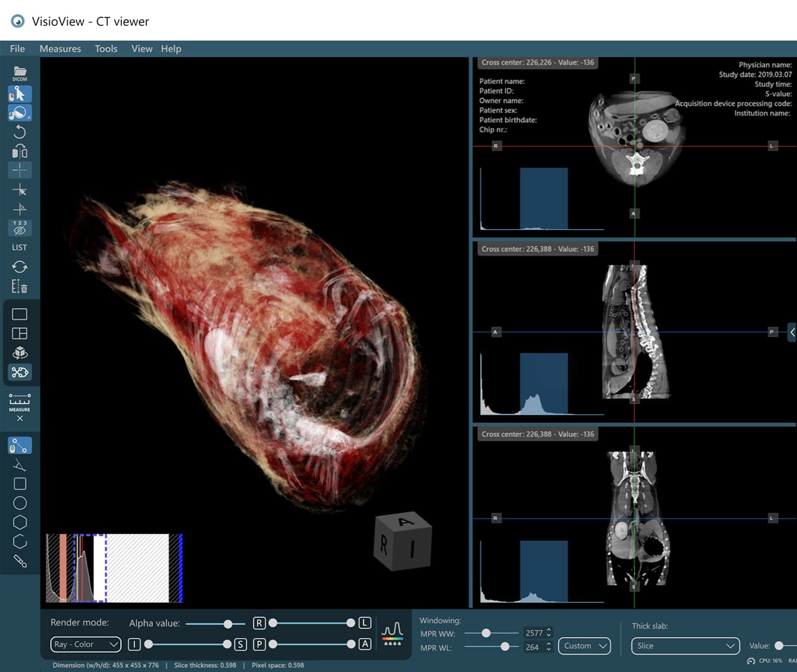Click the MEASURE ruler icon

coord(20,402)
